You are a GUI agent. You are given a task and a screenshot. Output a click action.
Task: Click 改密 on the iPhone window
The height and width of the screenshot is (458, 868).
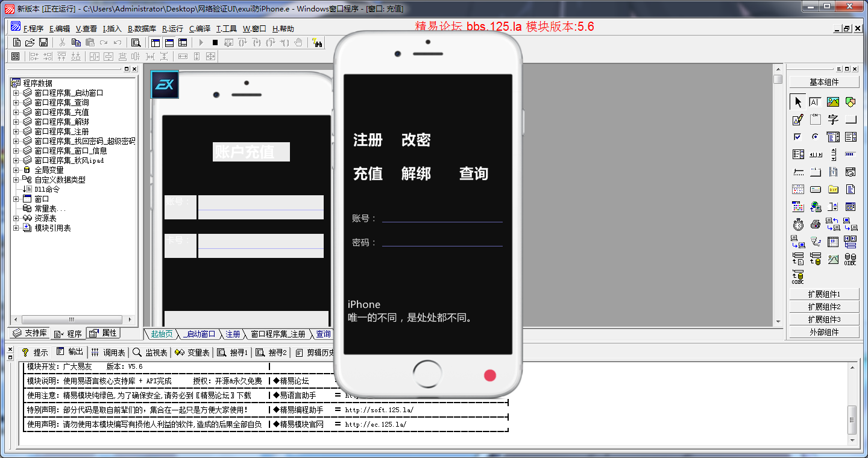pos(416,140)
